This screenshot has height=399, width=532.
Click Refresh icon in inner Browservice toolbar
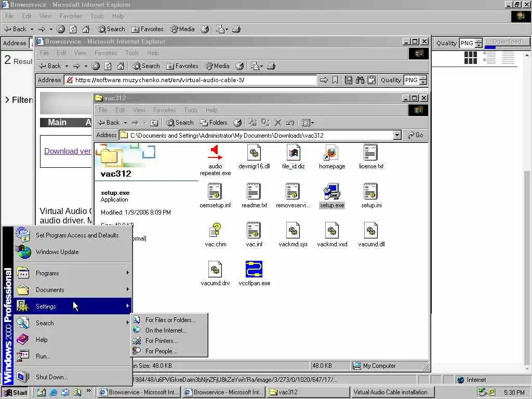point(108,66)
